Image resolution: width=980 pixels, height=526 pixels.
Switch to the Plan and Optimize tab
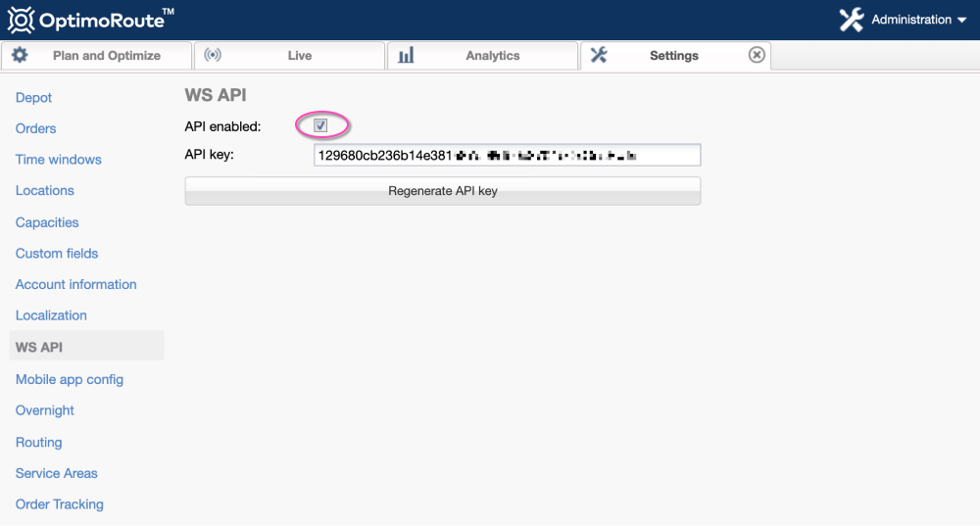pos(106,56)
